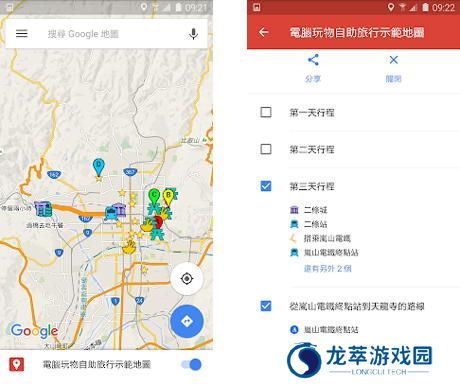Tap the share icon
The width and height of the screenshot is (460, 386).
click(x=313, y=60)
